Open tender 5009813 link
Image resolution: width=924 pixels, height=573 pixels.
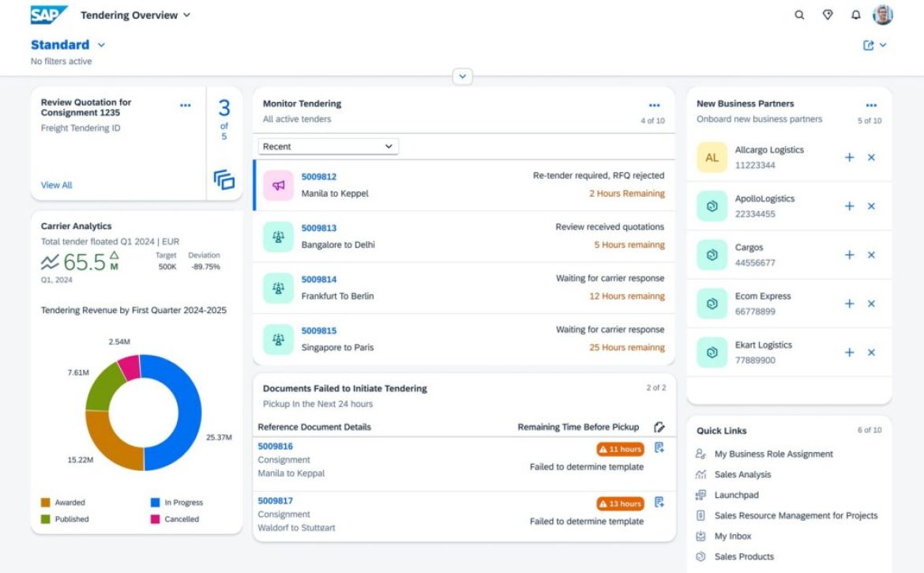(x=319, y=228)
